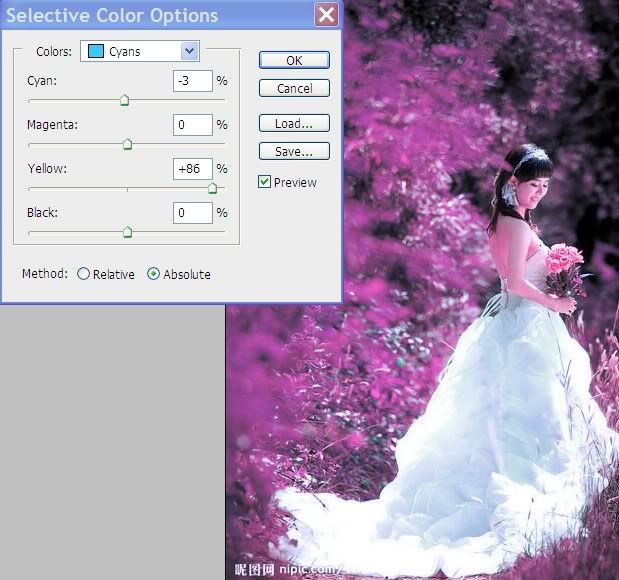The height and width of the screenshot is (580, 619).
Task: Click the Cyan percentage input field
Action: click(x=192, y=81)
